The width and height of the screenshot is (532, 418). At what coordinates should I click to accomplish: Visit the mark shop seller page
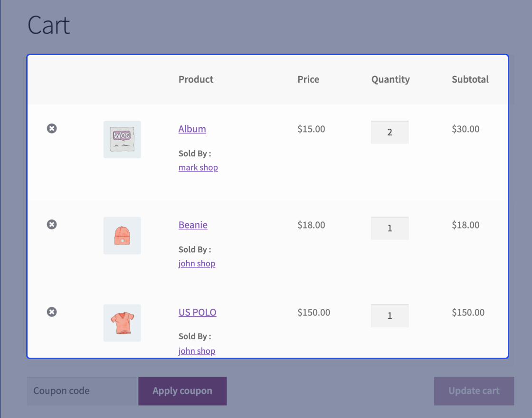(198, 167)
